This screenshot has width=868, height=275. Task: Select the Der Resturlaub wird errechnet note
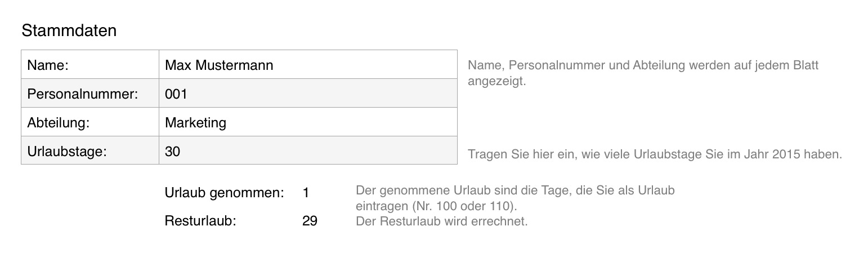441,221
